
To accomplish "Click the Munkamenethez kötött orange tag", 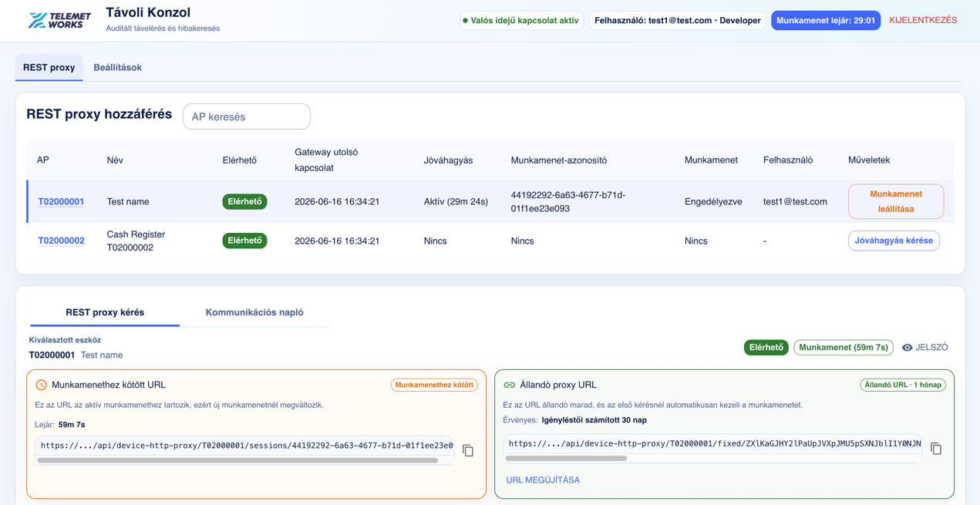I will (x=434, y=385).
